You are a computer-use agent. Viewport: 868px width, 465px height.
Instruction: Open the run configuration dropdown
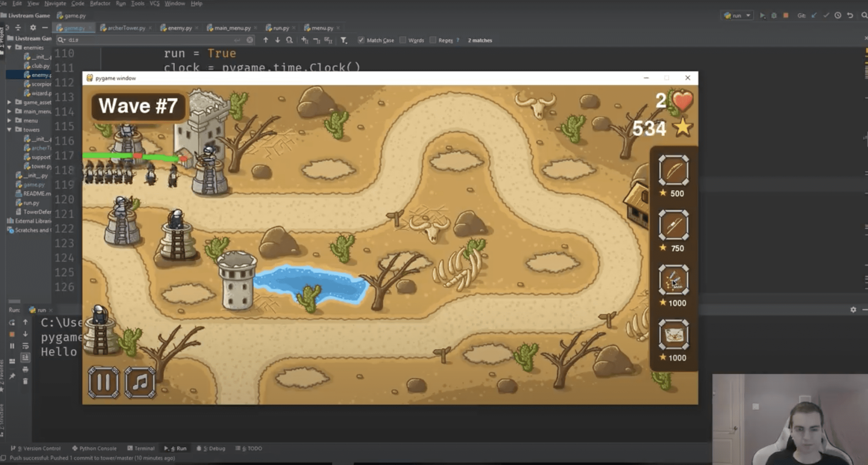point(736,16)
